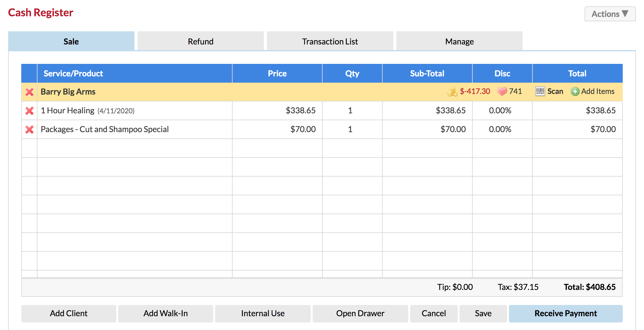Image resolution: width=644 pixels, height=330 pixels.
Task: Select the Sale tab
Action: pos(71,41)
